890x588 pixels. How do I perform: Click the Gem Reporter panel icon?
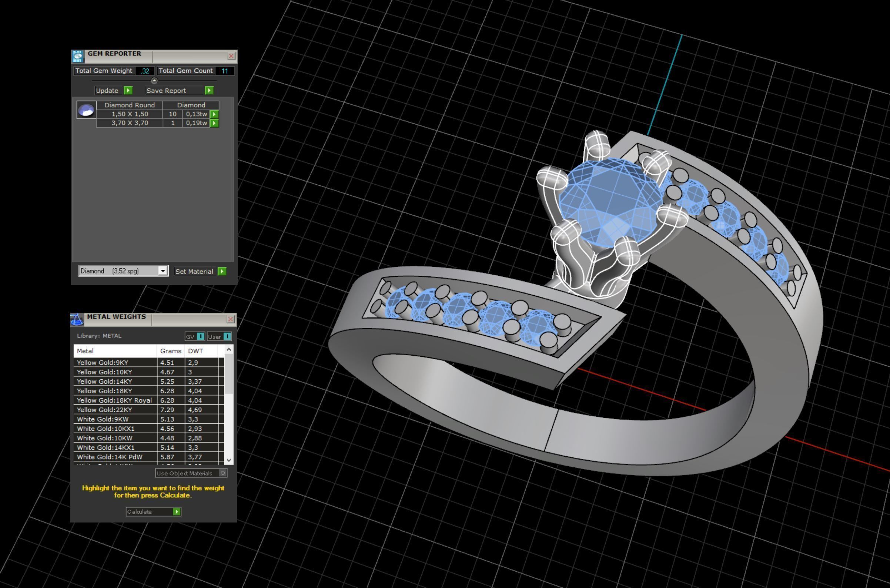pos(78,56)
